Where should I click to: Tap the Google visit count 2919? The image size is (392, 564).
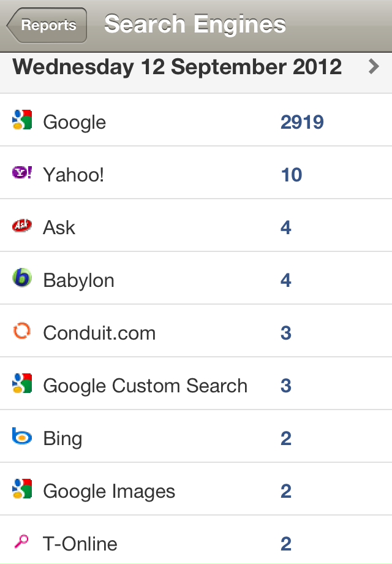302,122
